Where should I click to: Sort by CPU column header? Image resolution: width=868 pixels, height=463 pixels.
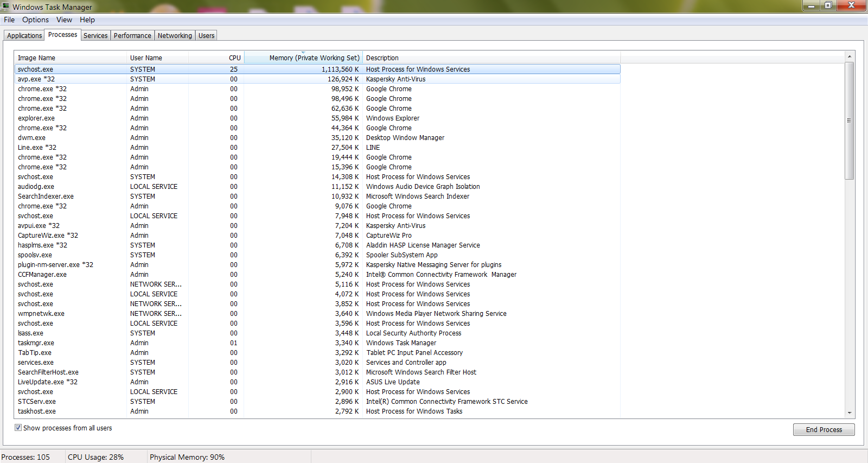[x=216, y=58]
